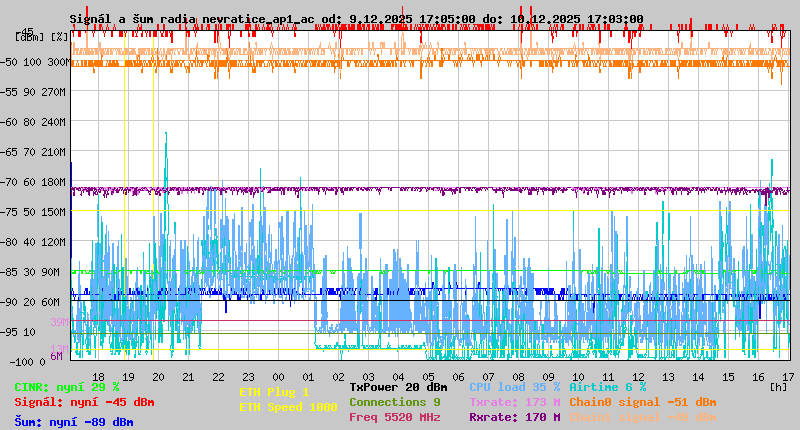The width and height of the screenshot is (800, 430).
Task: Click the '15' hour tick on the x-axis
Action: click(x=729, y=377)
